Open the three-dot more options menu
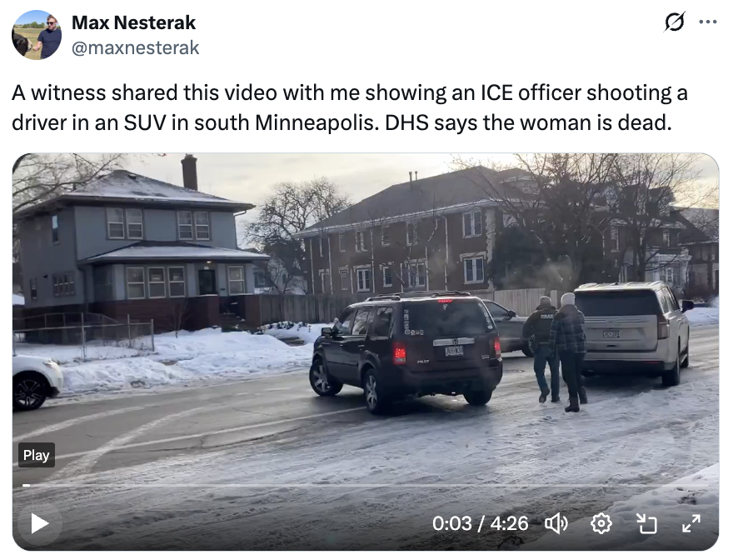Image resolution: width=733 pixels, height=560 pixels. point(708,22)
